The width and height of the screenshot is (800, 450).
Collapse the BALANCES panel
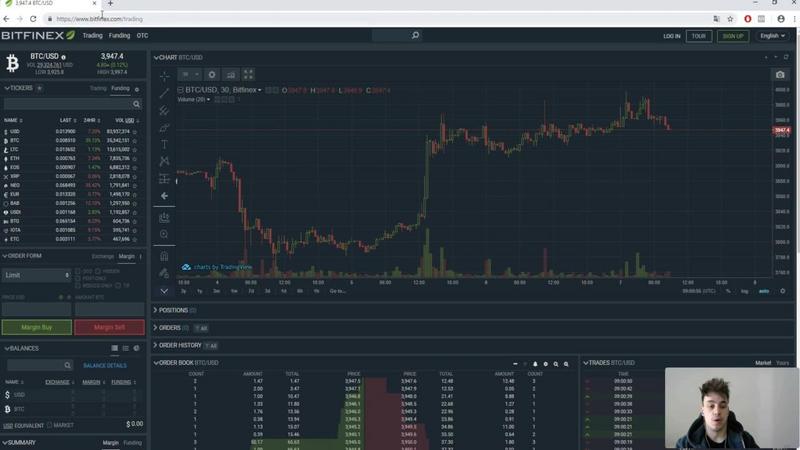coord(7,348)
